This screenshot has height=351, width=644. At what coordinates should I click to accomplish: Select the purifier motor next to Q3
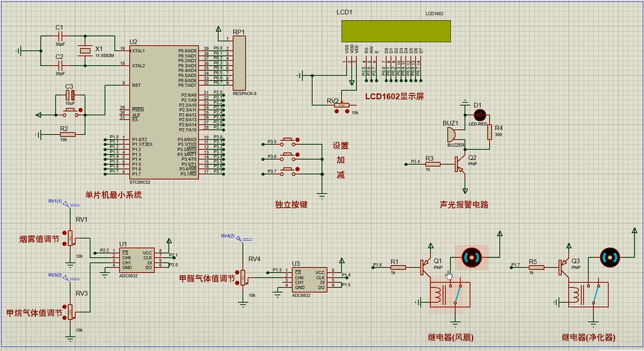tap(610, 257)
